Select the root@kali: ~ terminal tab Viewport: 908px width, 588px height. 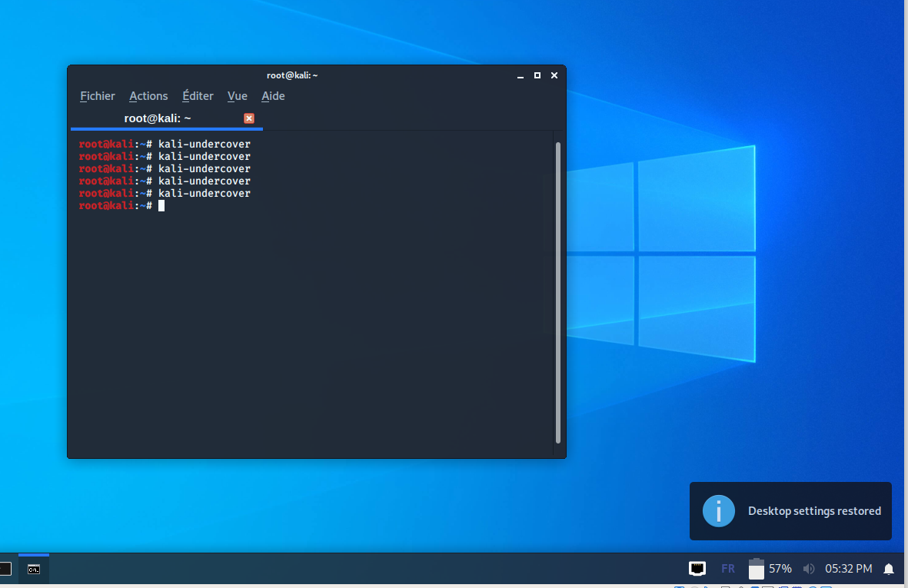[x=166, y=118]
